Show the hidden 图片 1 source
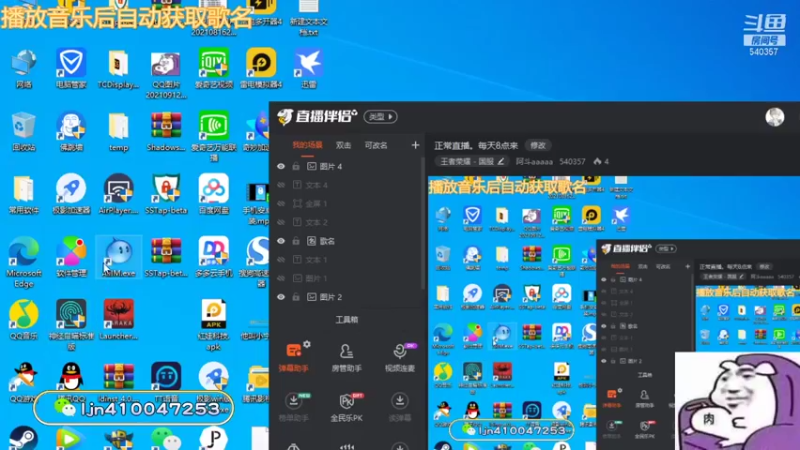 pos(281,278)
